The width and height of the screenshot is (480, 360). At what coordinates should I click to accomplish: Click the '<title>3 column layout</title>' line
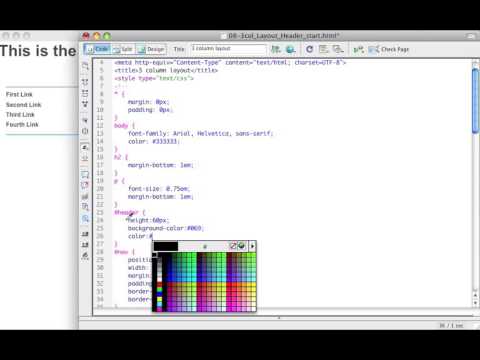166,70
